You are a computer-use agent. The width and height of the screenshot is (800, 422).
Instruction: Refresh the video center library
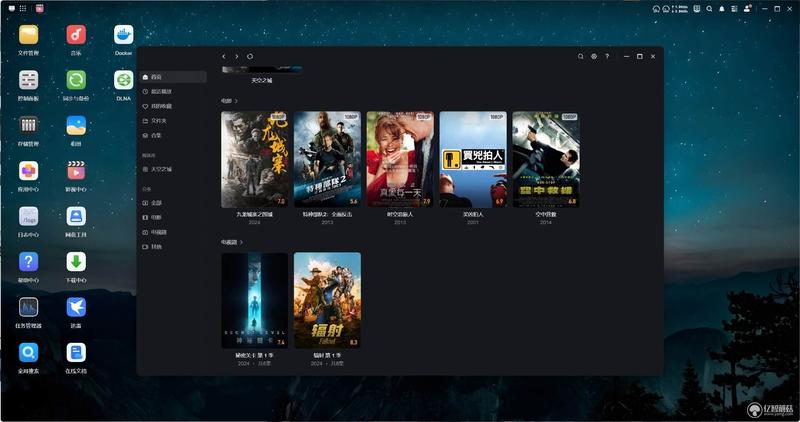click(x=250, y=56)
